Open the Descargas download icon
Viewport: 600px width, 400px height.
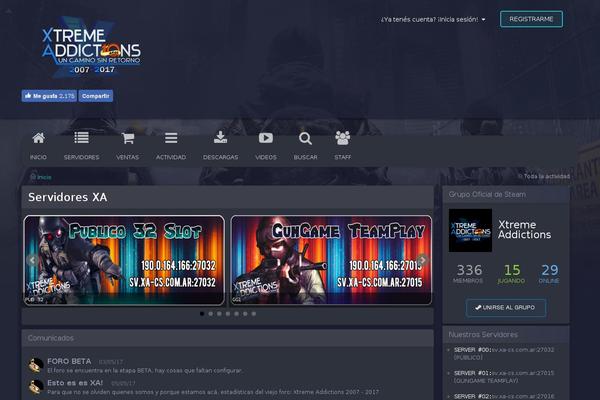tap(220, 137)
